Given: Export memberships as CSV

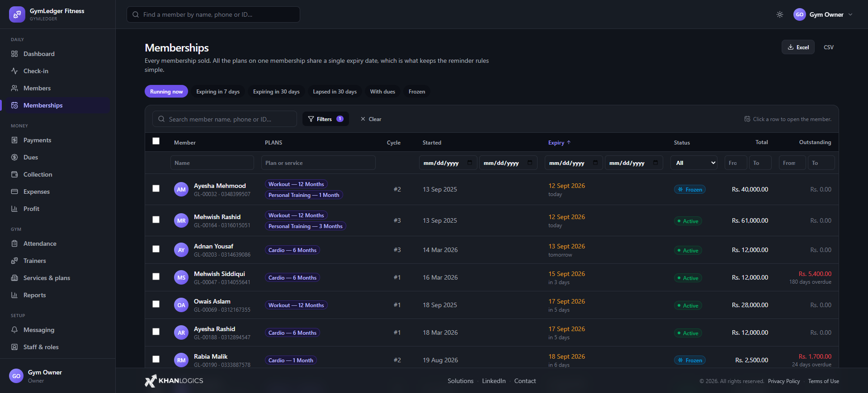Looking at the screenshot, I should [x=829, y=47].
